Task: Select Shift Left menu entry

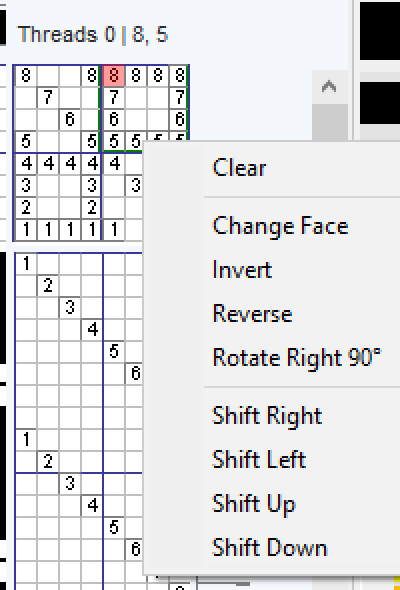Action: click(x=259, y=459)
